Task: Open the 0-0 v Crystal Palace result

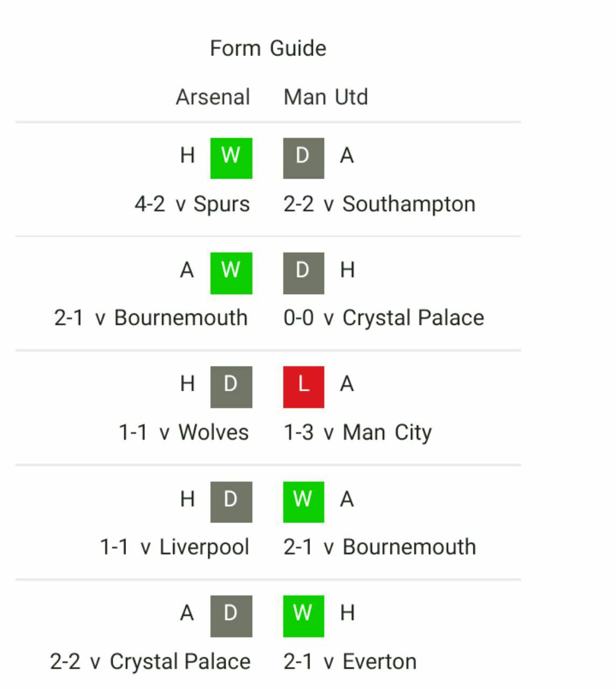Action: click(384, 318)
